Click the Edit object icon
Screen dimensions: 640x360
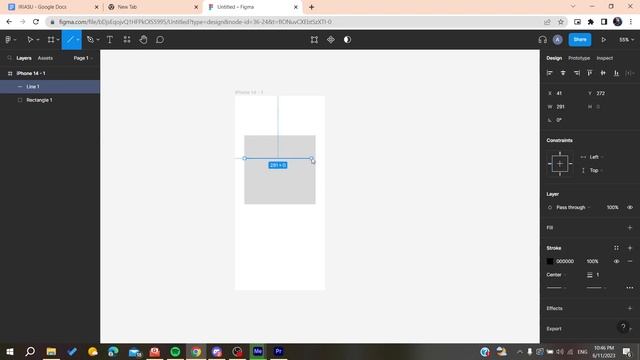[314, 40]
